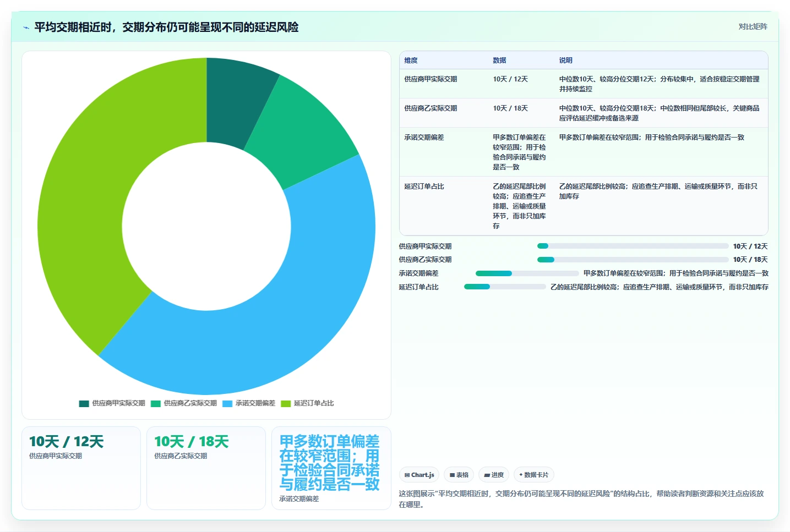Click progress bar for 供应商甲实际交期
The height and width of the screenshot is (532, 790).
(633, 246)
